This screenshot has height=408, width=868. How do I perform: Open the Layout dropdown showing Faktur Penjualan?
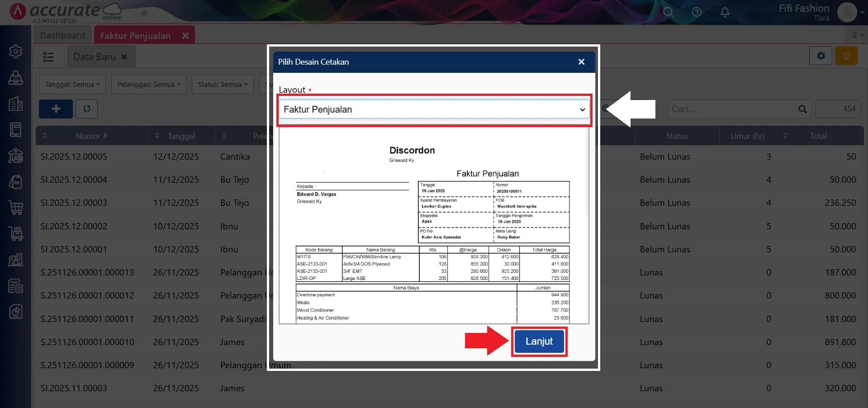(x=434, y=109)
